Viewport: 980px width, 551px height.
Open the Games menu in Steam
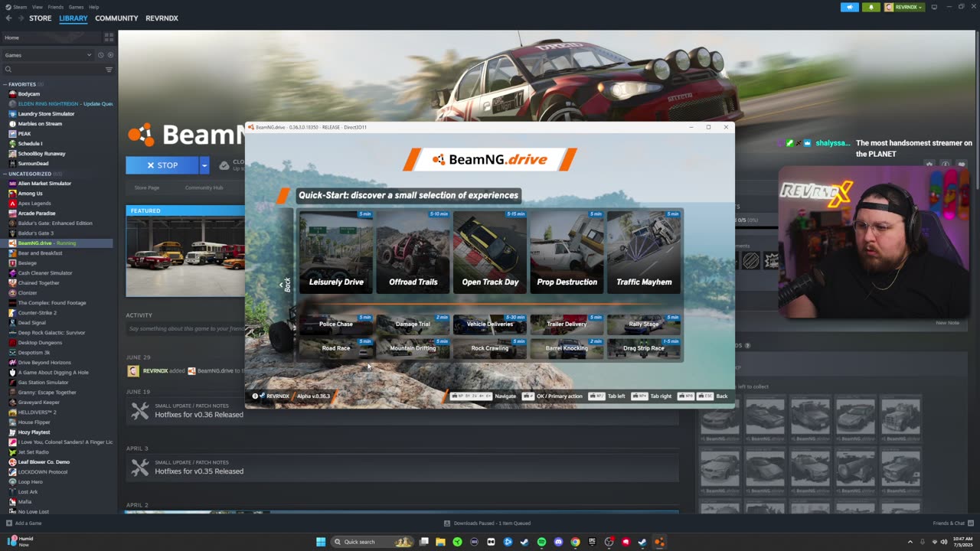77,7
